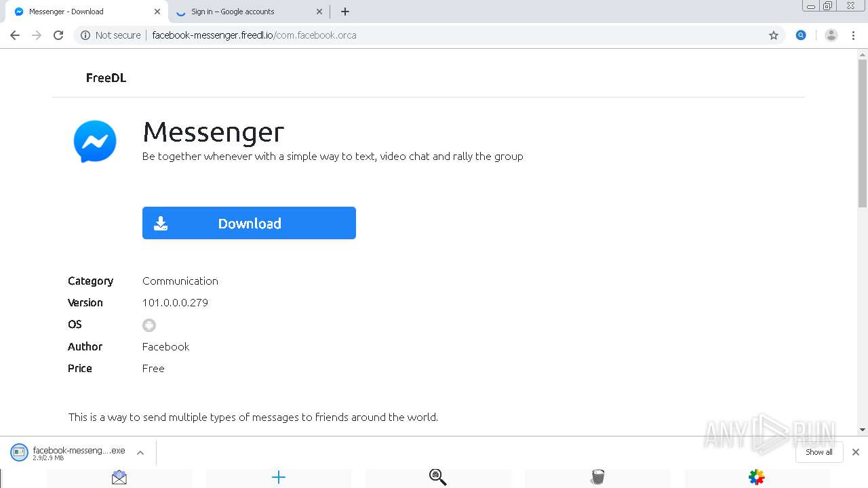The image size is (868, 488).
Task: Expand the download item options chevron
Action: [140, 453]
